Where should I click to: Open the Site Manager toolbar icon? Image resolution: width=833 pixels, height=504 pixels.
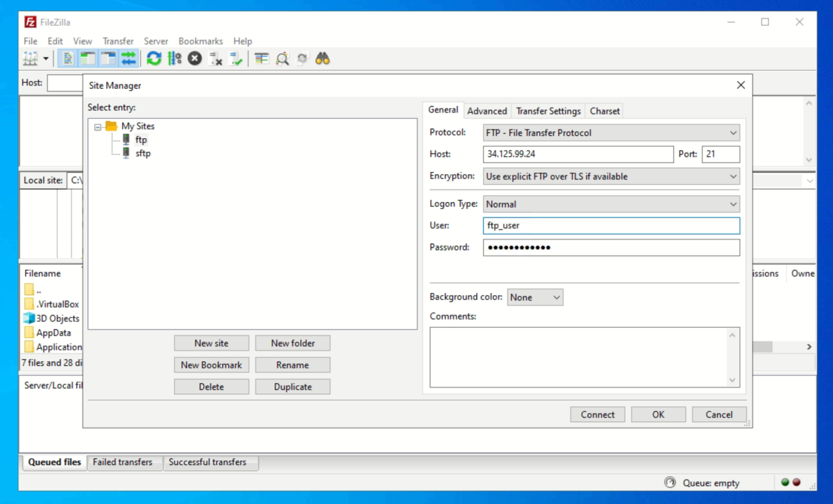pos(31,59)
